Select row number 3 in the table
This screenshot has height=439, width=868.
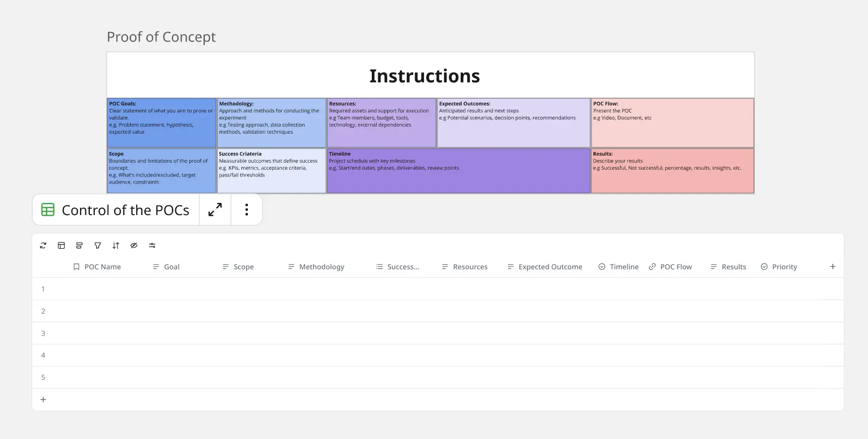(x=43, y=333)
